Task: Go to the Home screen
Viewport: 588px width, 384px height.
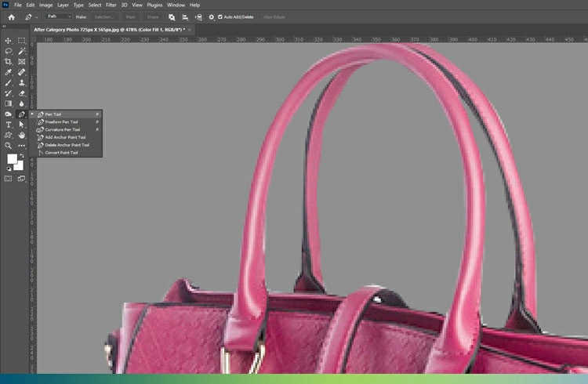Action: [12, 17]
